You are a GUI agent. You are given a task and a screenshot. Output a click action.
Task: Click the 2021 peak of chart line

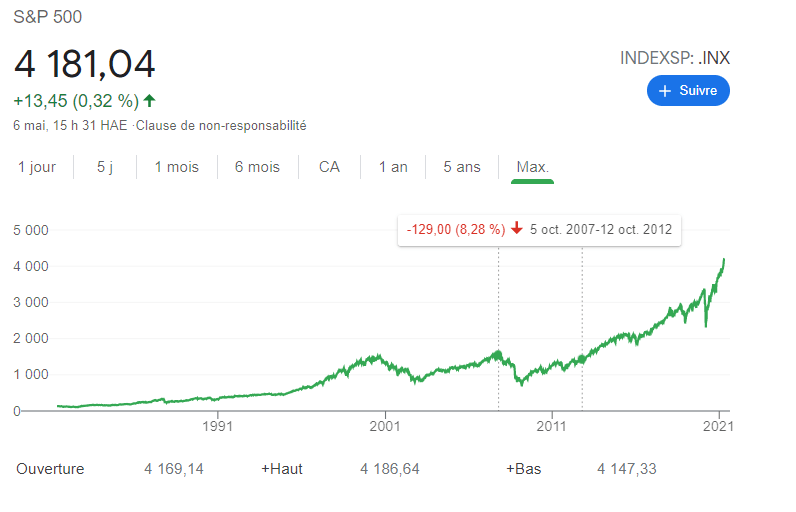pos(723,260)
